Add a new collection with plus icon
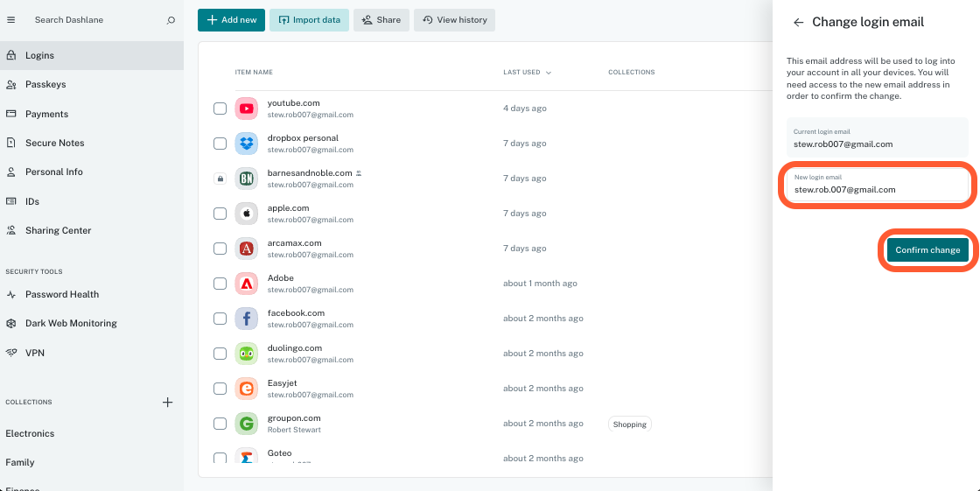980x491 pixels. click(x=167, y=403)
